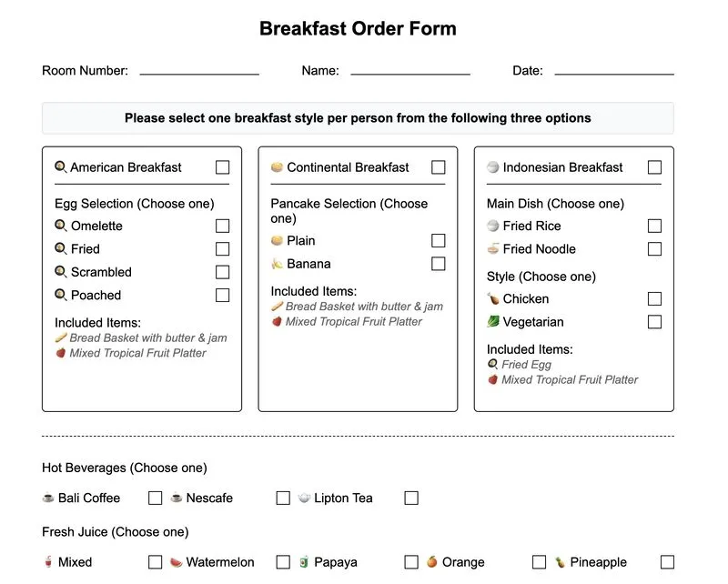Select the Scrambled egg checkbox
Viewport: 728px width, 584px height.
(222, 272)
